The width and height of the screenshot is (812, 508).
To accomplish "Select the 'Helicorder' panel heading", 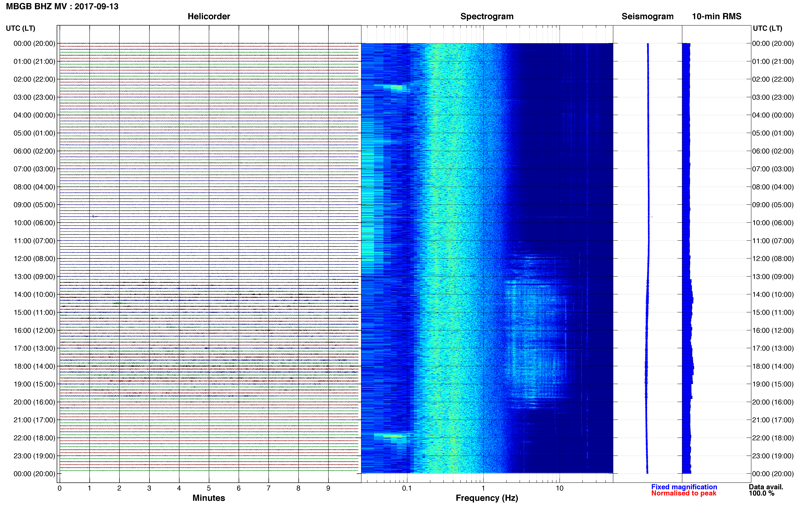I will coord(208,16).
